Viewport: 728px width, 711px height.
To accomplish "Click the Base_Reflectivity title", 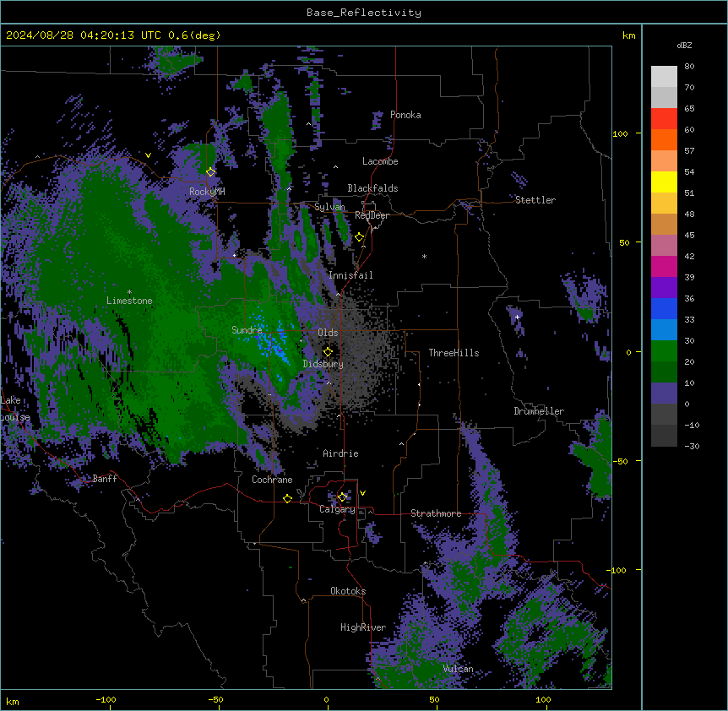I will tap(364, 13).
